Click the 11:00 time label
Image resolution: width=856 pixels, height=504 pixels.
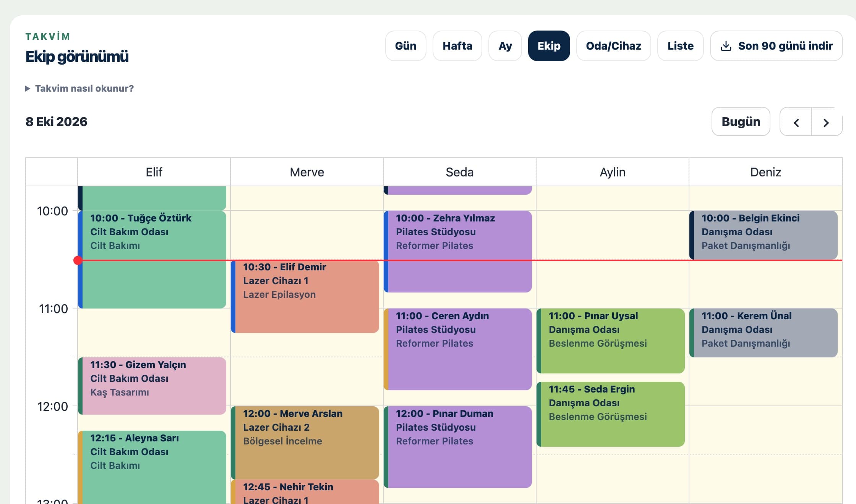(x=53, y=309)
